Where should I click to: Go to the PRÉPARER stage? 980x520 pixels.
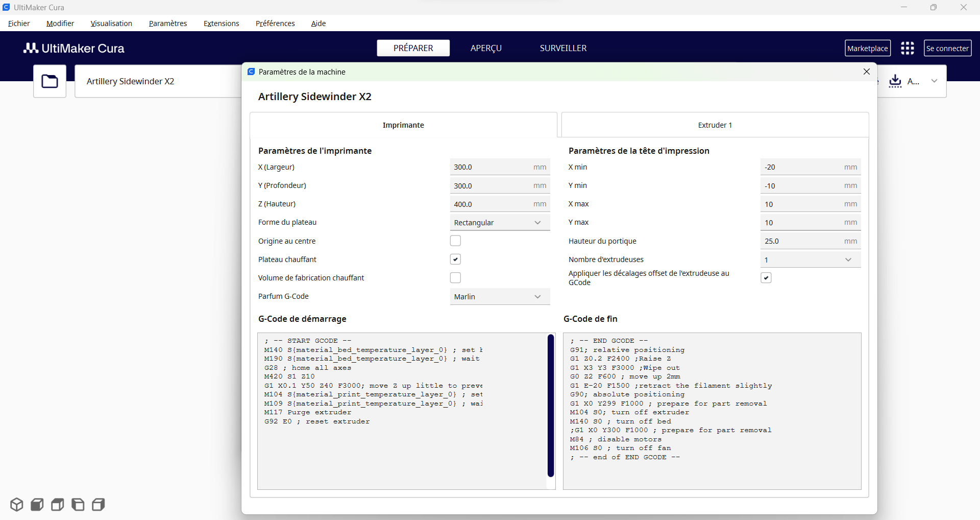coord(413,48)
